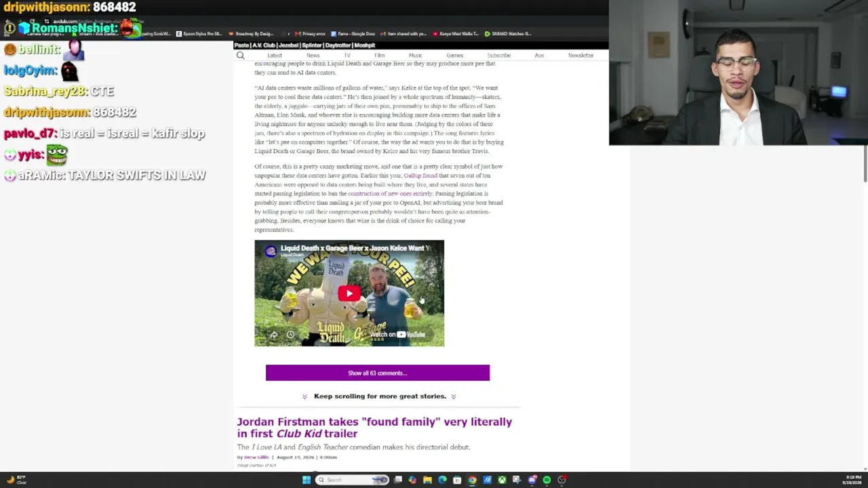Go to Daytrotter in the network bar

click(338, 45)
